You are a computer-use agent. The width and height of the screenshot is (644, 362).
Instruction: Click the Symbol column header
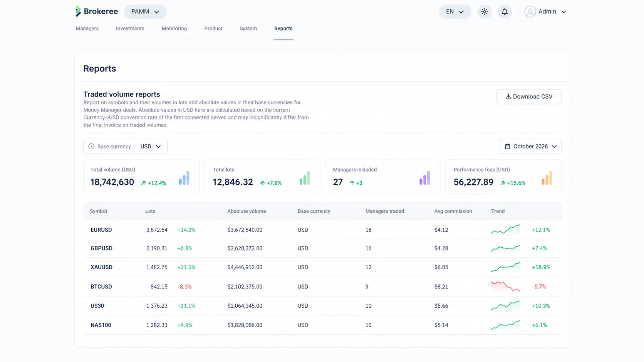coord(98,211)
